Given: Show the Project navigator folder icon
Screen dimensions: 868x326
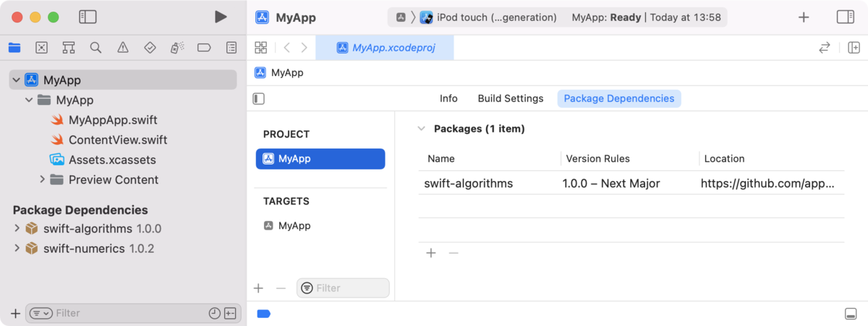Looking at the screenshot, I should tap(14, 48).
